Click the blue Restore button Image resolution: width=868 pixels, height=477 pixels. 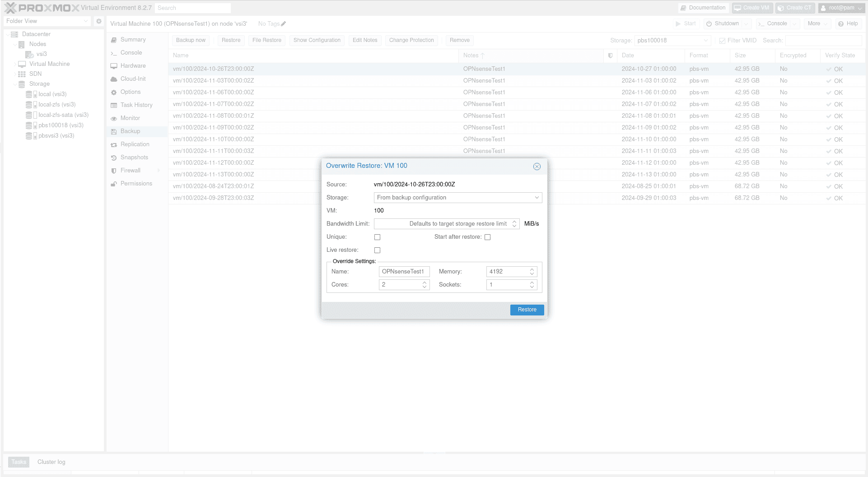527,310
